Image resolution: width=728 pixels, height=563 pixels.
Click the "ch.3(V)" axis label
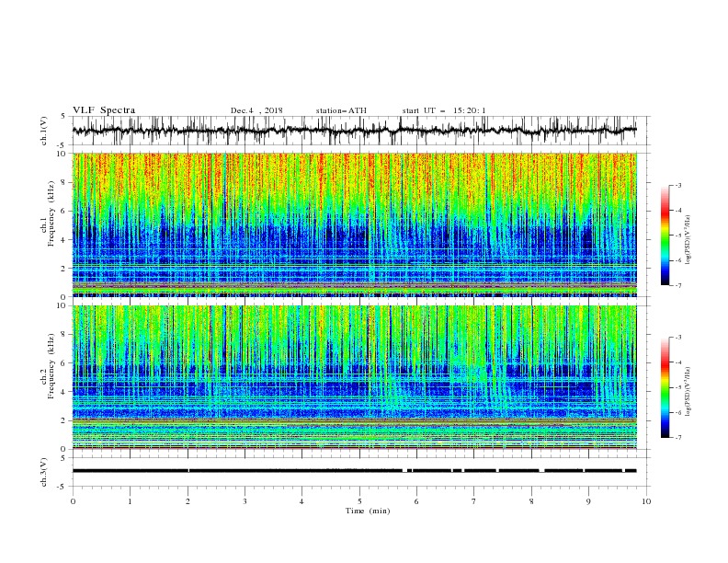click(x=44, y=472)
